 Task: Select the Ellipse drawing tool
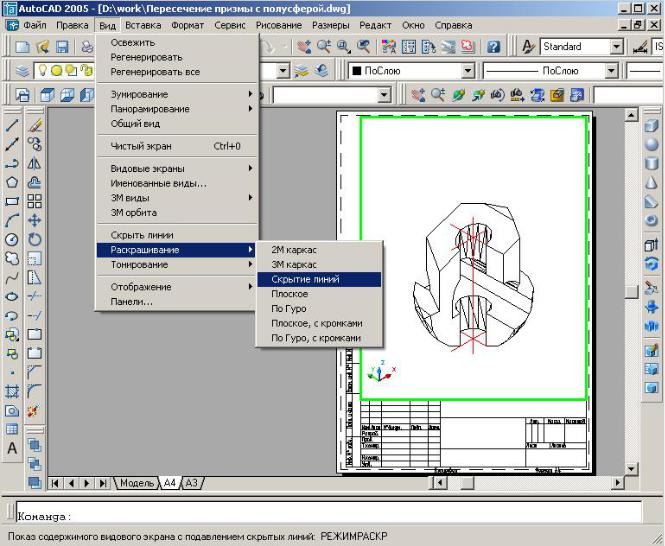click(x=12, y=297)
